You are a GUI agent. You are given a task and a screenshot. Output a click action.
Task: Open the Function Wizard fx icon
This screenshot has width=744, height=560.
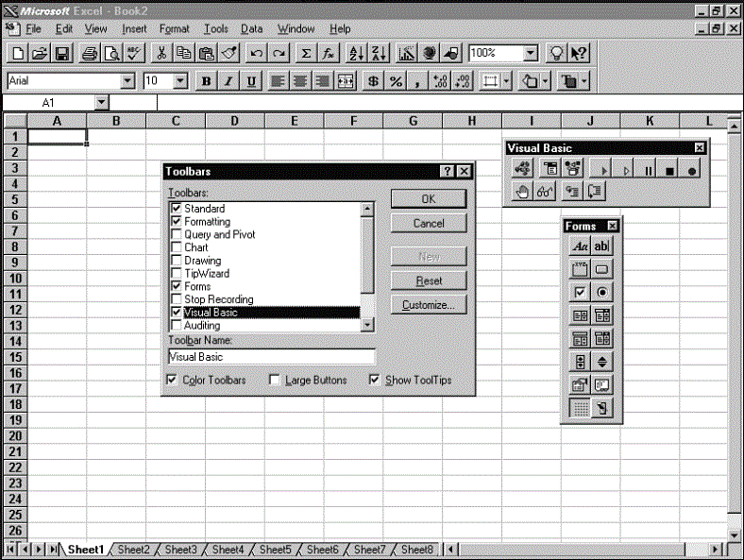(x=328, y=53)
